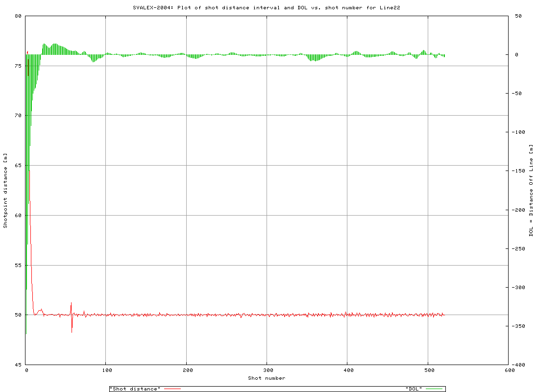This screenshot has height=392, width=537.
Task: Toggle the Shot distance legend entry
Action: coord(135,389)
